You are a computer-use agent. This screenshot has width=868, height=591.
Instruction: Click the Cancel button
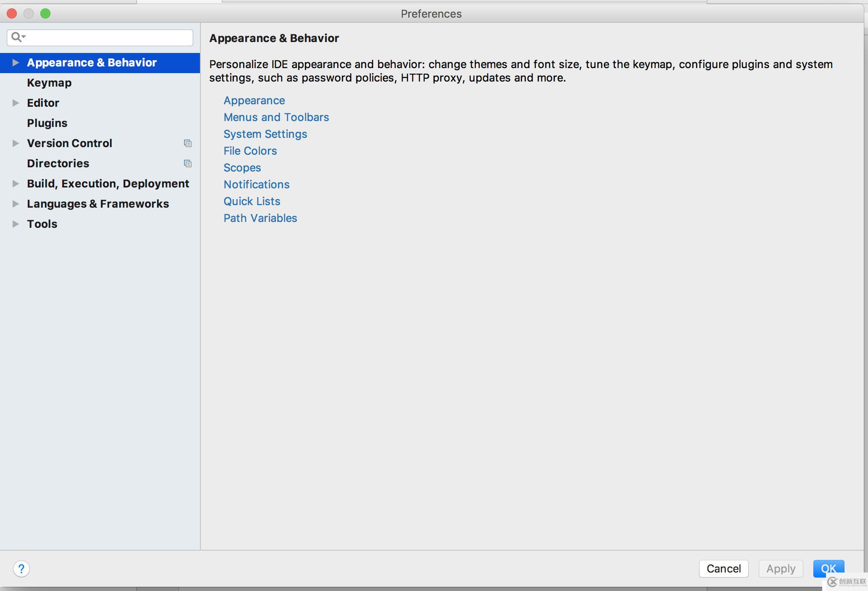(x=723, y=569)
